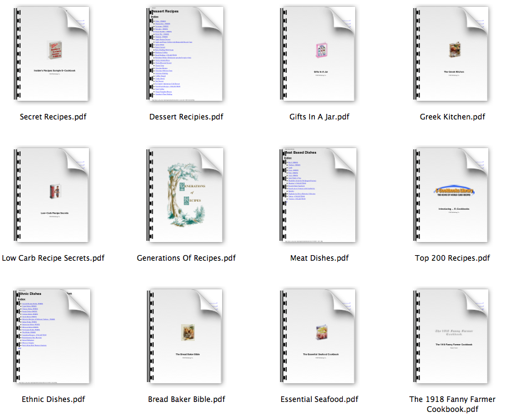Select the Ethnic Dishes PDF thumbnail
507x420 pixels.
click(53, 337)
